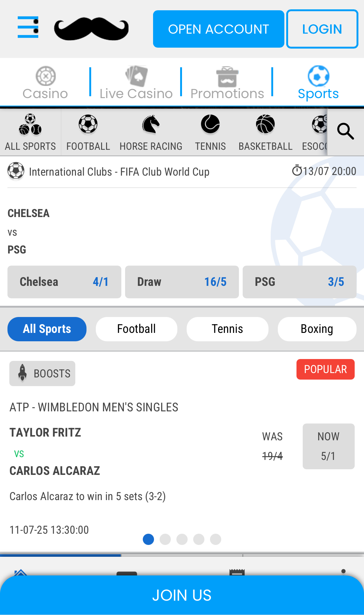Tap the NOW 5/1 boosted odds
The height and width of the screenshot is (615, 364).
coord(329,446)
